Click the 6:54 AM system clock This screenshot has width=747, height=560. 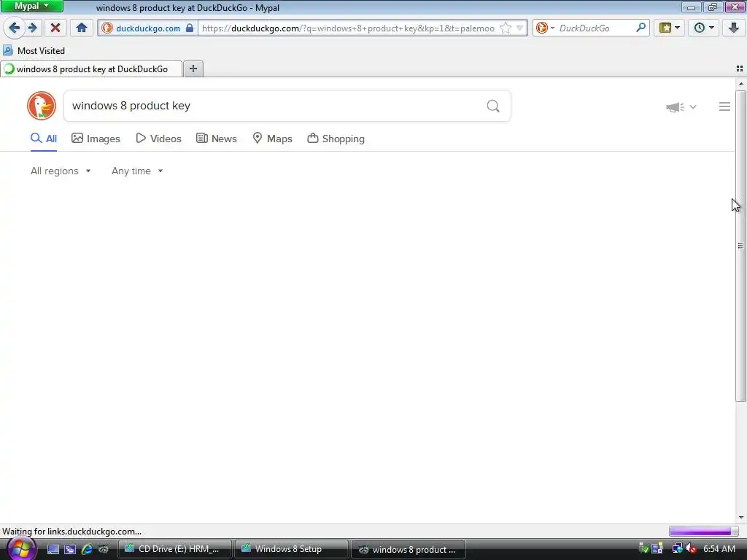click(x=719, y=548)
